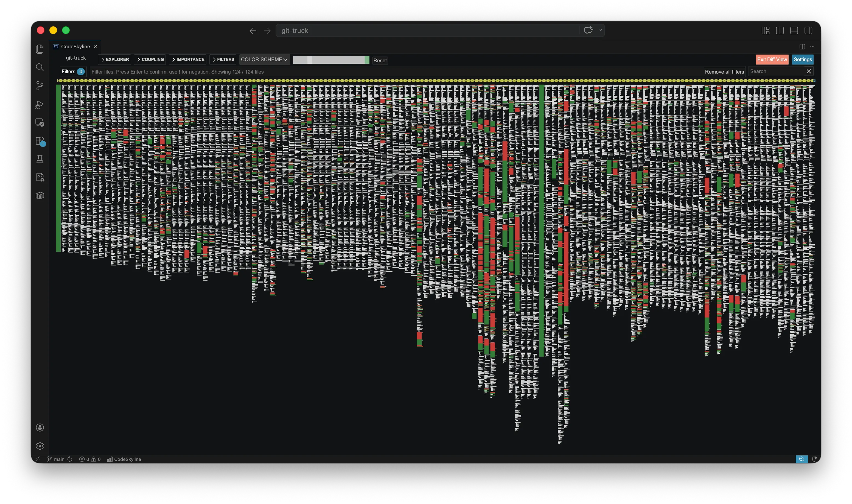Image resolution: width=852 pixels, height=504 pixels.
Task: Open editor More Actions ellipsis
Action: coord(812,46)
